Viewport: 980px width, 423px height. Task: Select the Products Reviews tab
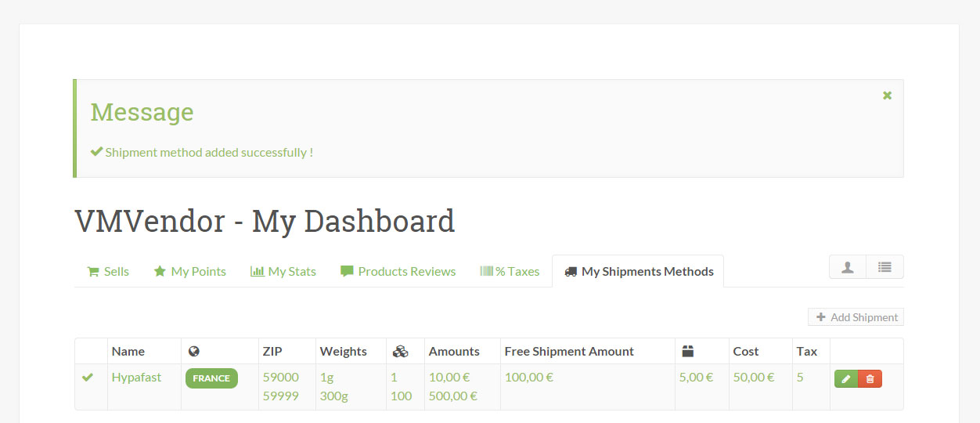398,272
